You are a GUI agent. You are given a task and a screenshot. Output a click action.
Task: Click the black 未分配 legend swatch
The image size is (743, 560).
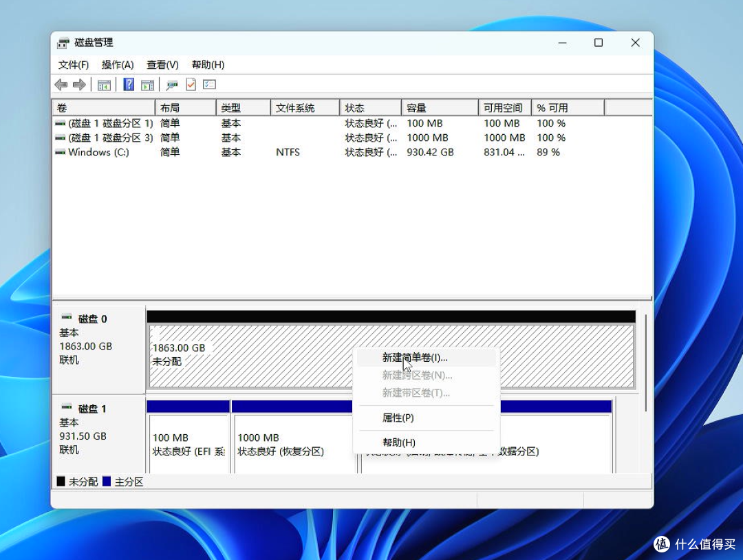pyautogui.click(x=61, y=482)
